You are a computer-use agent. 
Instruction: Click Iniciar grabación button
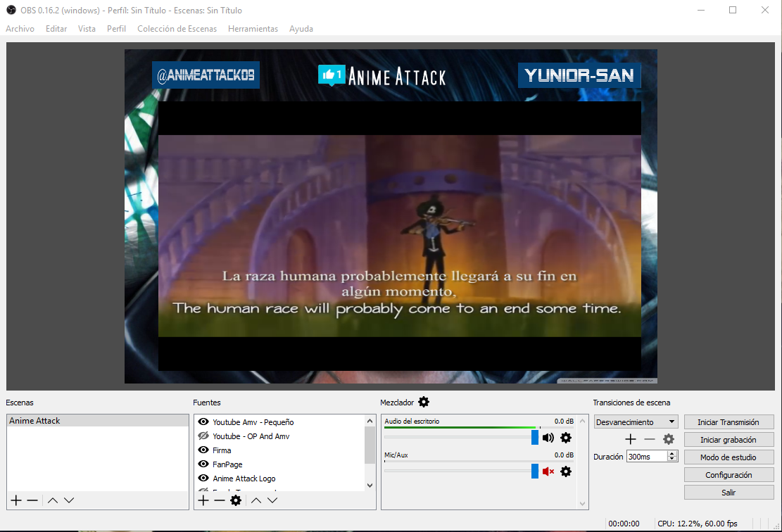coord(729,439)
